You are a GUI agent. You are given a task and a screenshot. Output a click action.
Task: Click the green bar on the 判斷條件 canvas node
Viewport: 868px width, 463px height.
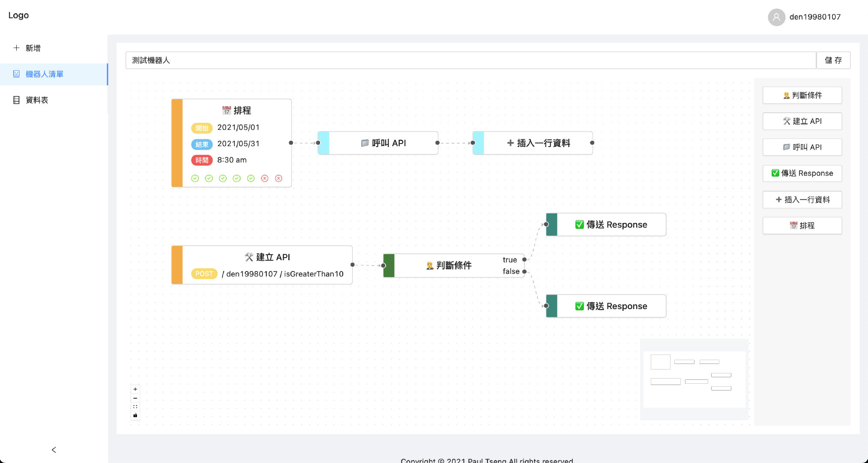[389, 265]
